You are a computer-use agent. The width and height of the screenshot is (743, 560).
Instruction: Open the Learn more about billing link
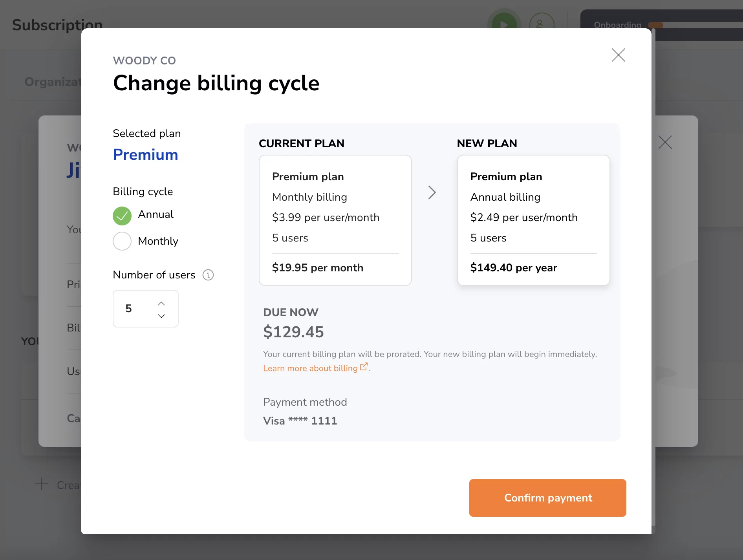pyautogui.click(x=310, y=368)
